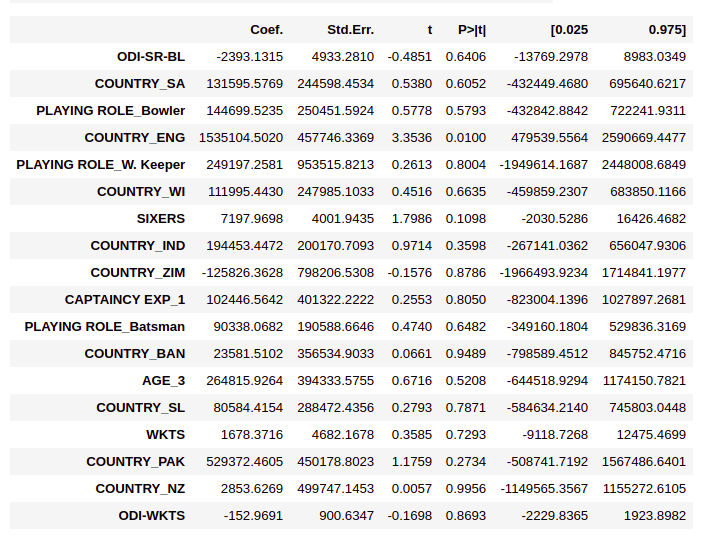Click the COUNTRY_ENG p-value 0.0100

click(x=466, y=138)
